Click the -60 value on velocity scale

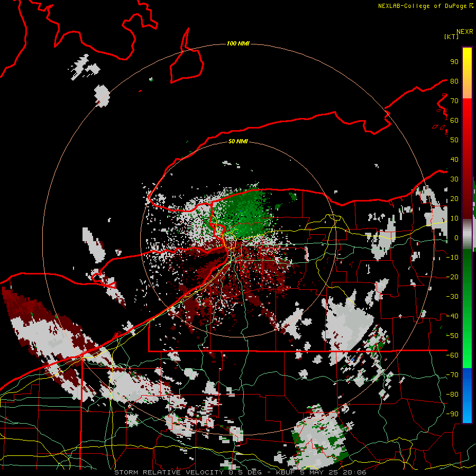click(453, 355)
